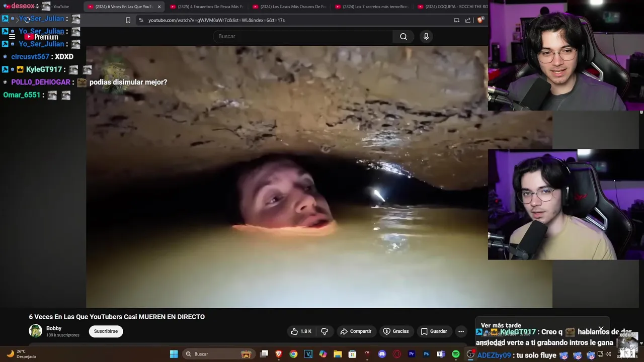Open Task View on the taskbar
644x362 pixels.
tap(264, 354)
